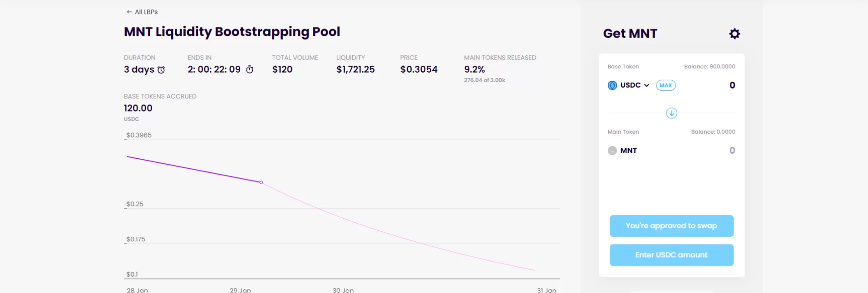868x293 pixels.
Task: Click the USDC coin icon
Action: point(612,85)
